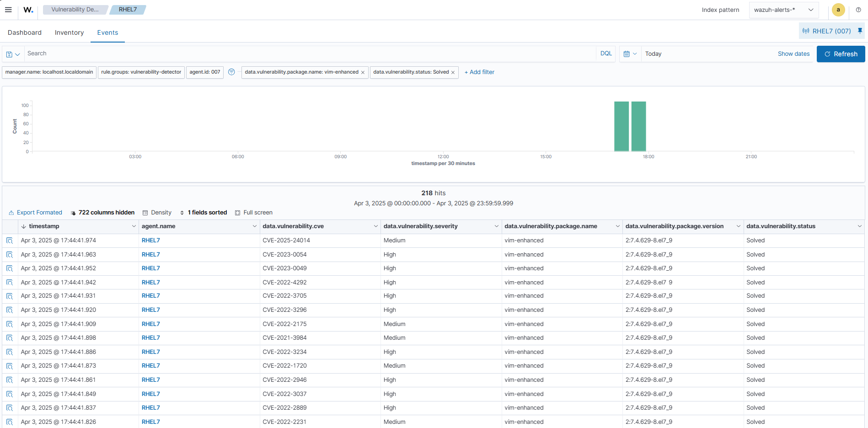Image resolution: width=868 pixels, height=428 pixels.
Task: Inspect the CVE-2025-24014 event row details
Action: 10,241
